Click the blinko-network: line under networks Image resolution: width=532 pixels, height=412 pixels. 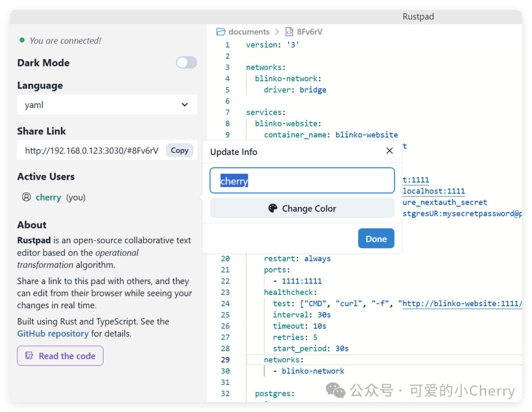(288, 79)
